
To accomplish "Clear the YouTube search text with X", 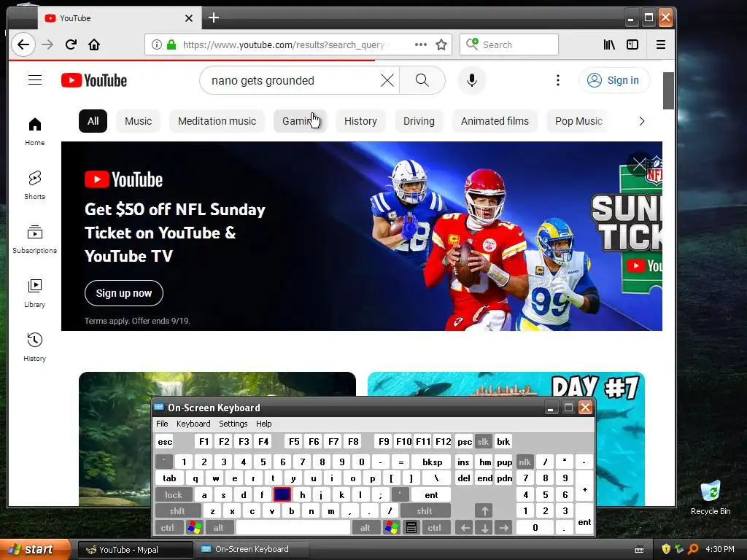I will click(x=387, y=80).
